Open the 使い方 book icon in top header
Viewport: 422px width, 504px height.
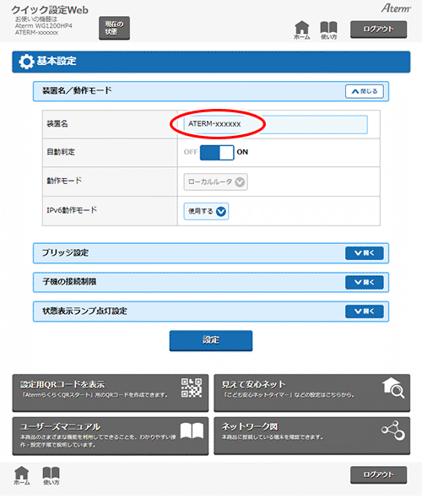click(x=328, y=30)
